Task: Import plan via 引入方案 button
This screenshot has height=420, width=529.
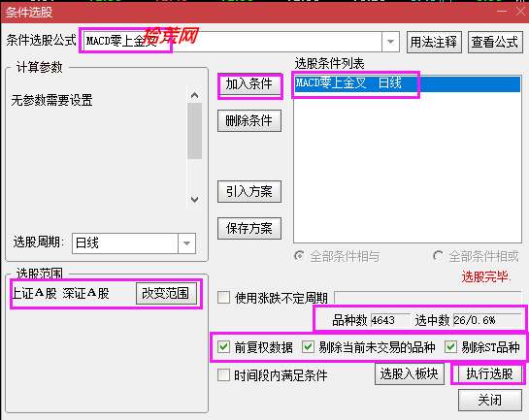Action: click(x=249, y=191)
